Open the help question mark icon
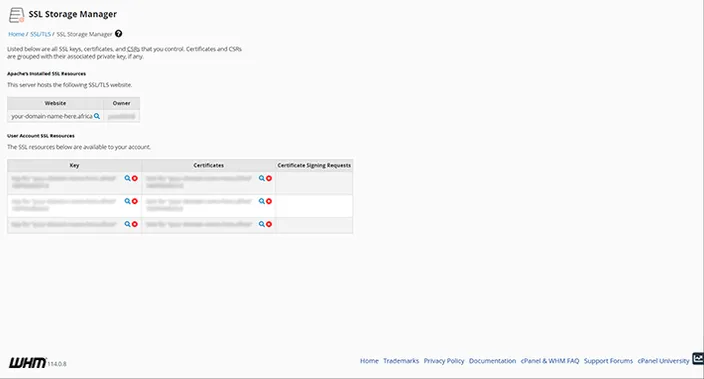Viewport: 704px width, 379px height. pos(119,34)
